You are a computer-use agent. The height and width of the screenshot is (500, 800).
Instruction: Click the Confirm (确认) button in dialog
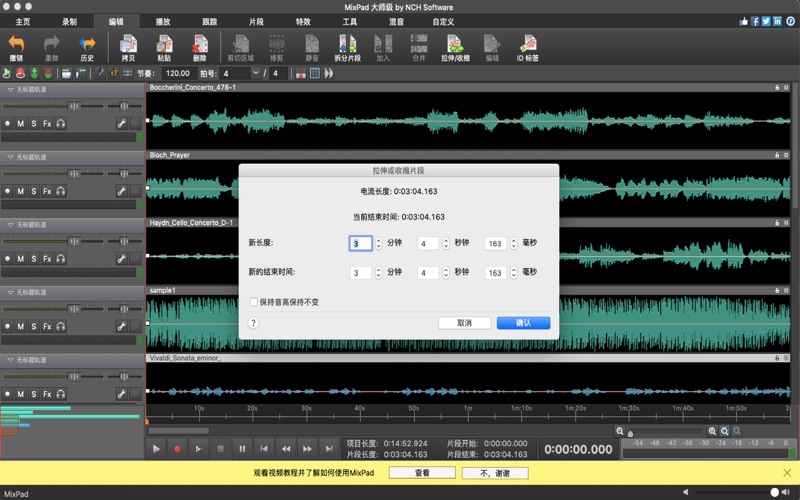point(523,323)
